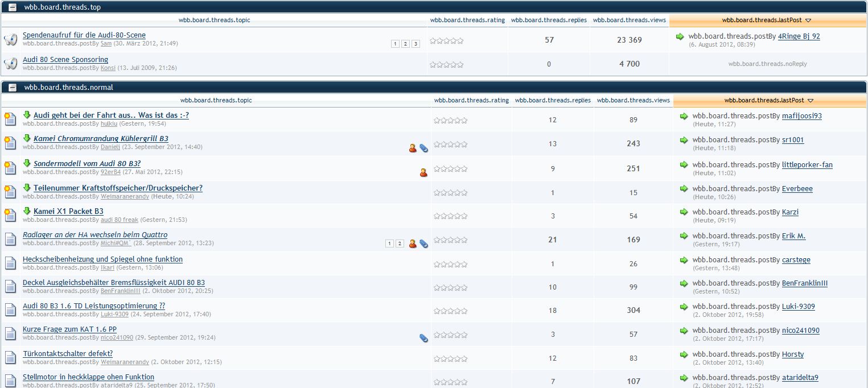Sort normal threads by replies column
This screenshot has height=388, width=868.
pyautogui.click(x=553, y=100)
